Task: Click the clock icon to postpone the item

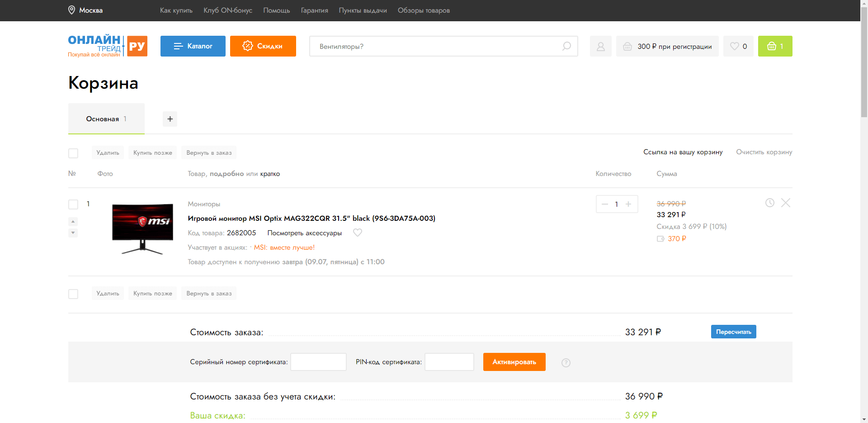Action: (770, 203)
